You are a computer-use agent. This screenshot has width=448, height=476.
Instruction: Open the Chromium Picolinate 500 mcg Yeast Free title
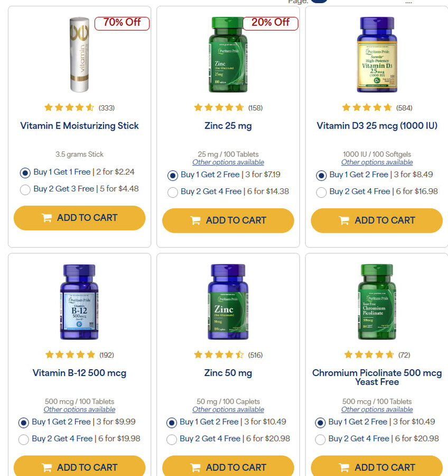[x=377, y=377]
